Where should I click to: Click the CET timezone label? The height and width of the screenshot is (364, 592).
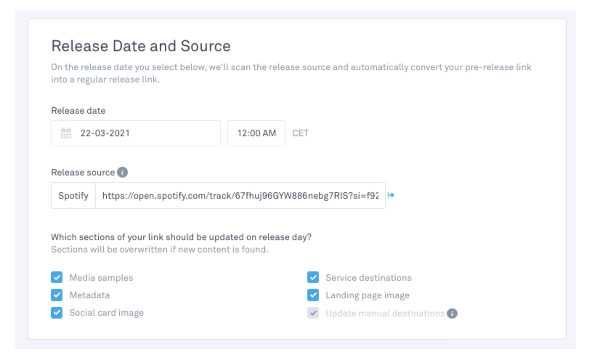(300, 133)
